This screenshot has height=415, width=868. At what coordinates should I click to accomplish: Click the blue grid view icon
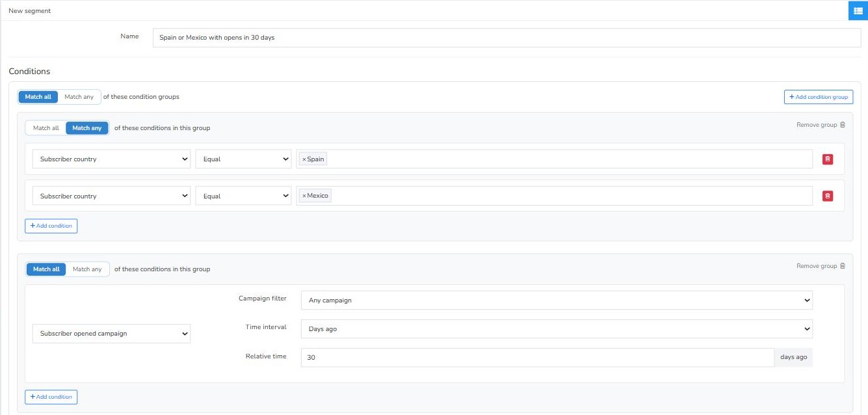click(858, 10)
